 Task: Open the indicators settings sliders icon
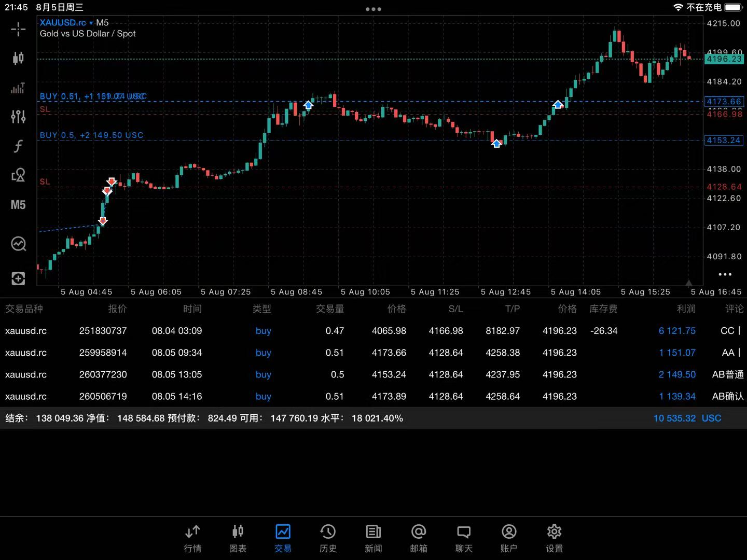click(x=18, y=117)
